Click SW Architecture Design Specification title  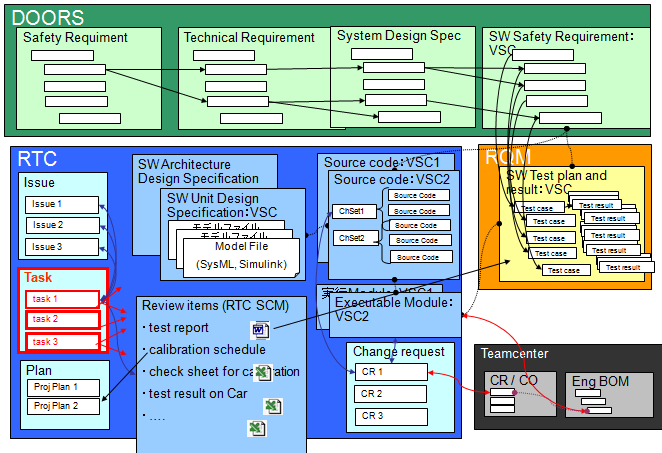coord(198,171)
